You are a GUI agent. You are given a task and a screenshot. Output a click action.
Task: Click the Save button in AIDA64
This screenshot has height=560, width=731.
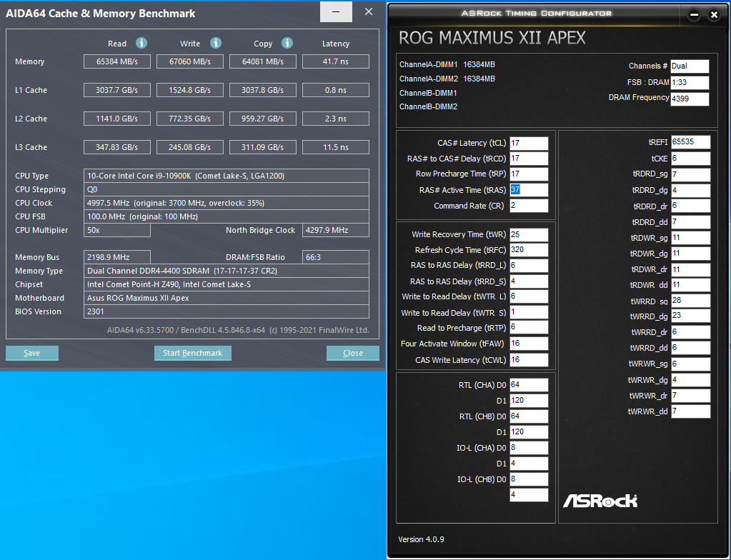point(32,353)
